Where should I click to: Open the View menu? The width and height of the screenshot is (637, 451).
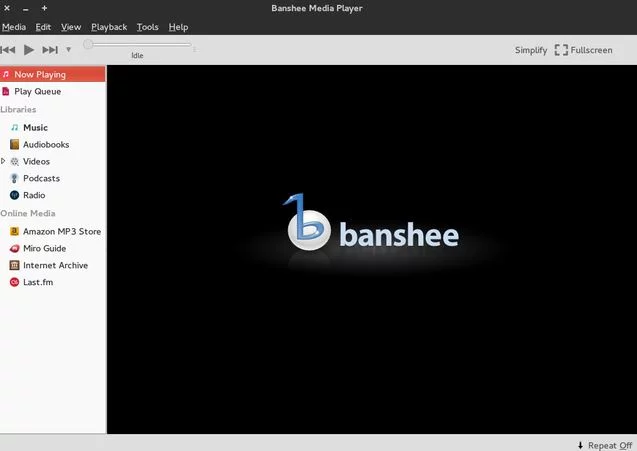pos(71,27)
